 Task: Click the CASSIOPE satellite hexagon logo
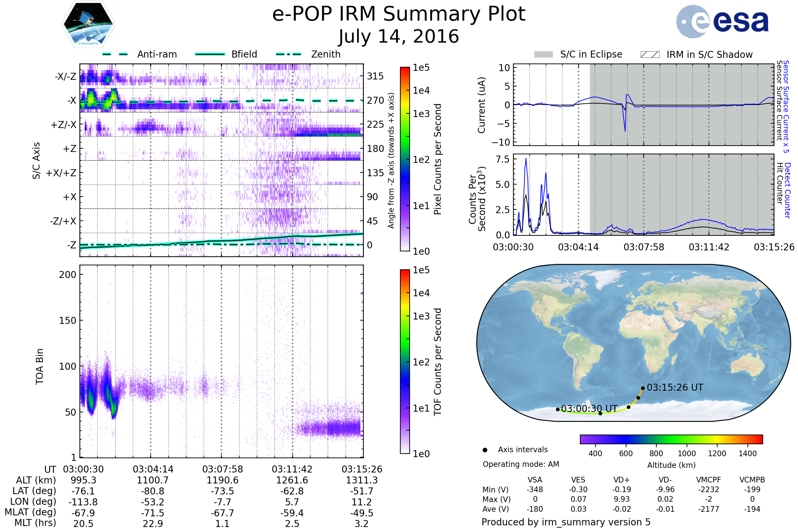88,24
